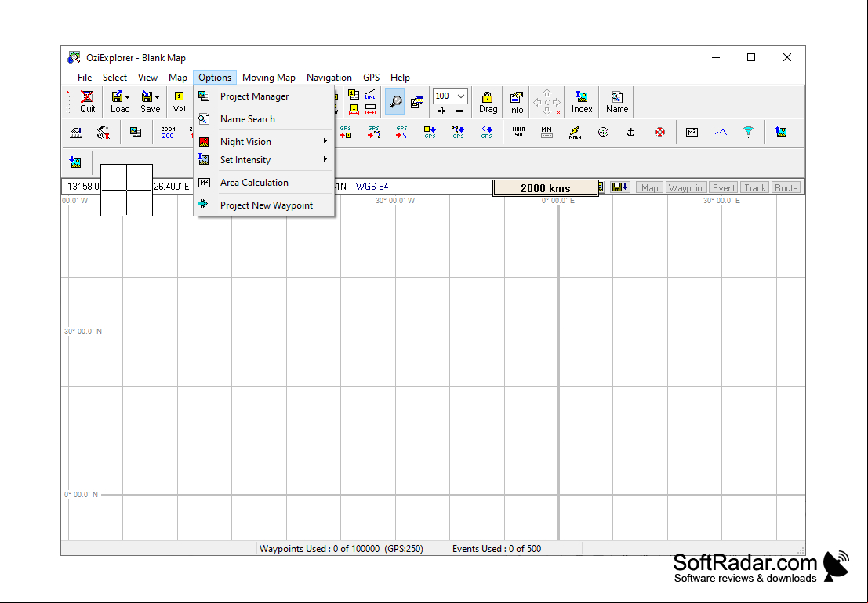Click the Index map button
Screen dimensions: 868x603
coord(582,102)
